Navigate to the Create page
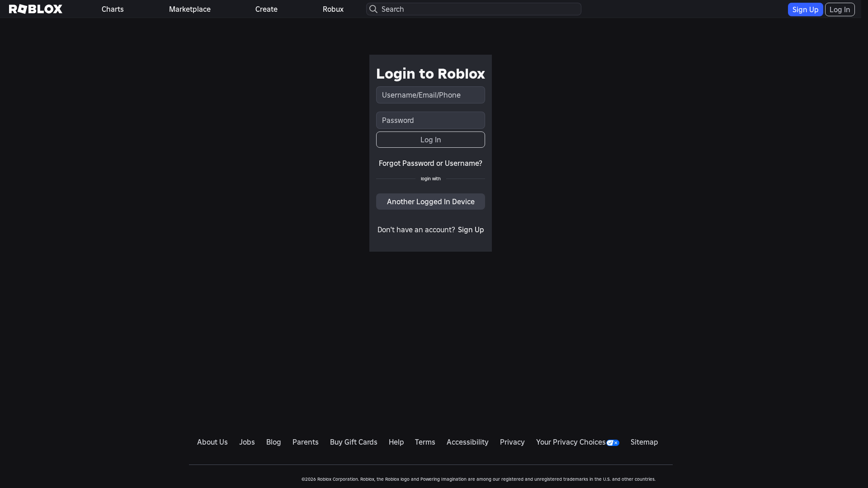The image size is (868, 488). (x=266, y=9)
